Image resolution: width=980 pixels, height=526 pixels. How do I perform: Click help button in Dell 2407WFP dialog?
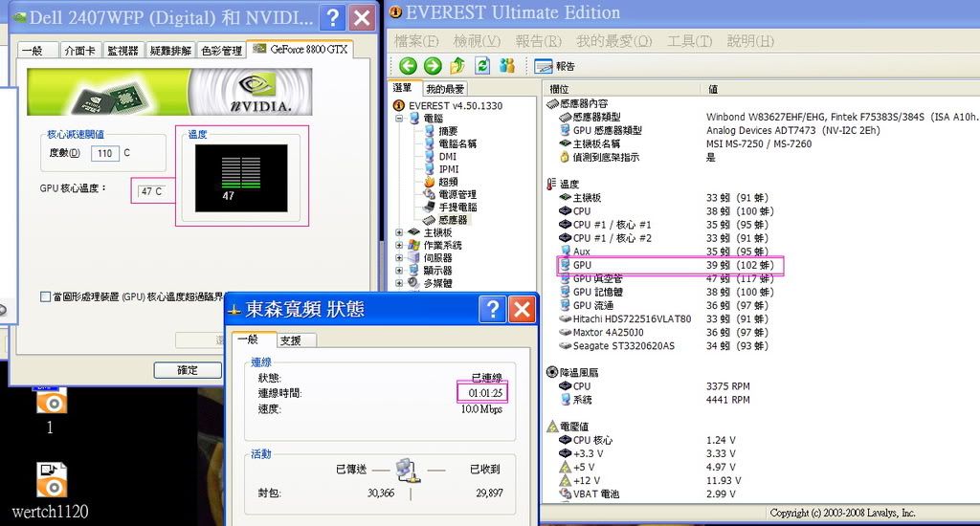[x=332, y=17]
